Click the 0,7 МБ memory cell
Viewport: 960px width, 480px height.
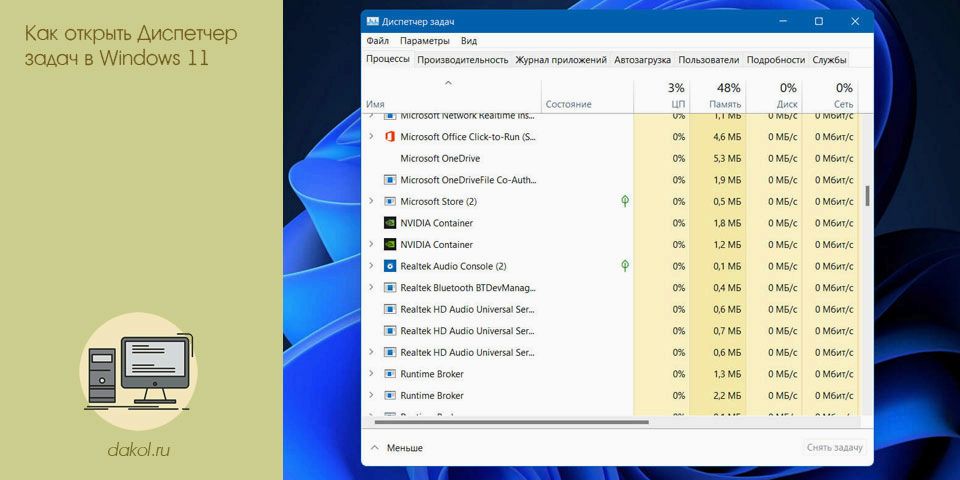718,331
